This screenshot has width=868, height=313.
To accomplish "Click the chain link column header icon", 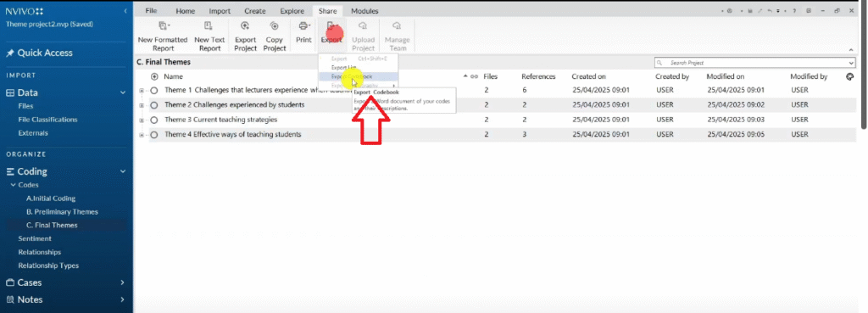I will coord(474,77).
